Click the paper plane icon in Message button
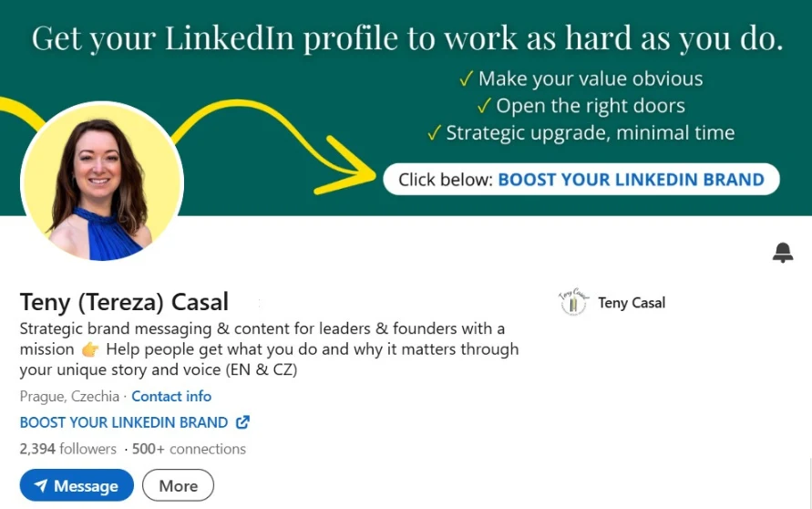Viewport: 812px width, 509px height. point(41,486)
